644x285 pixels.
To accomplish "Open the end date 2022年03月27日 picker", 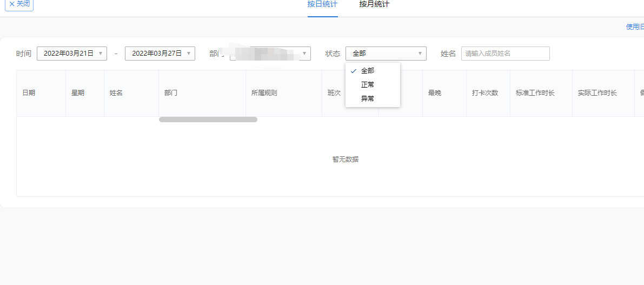I will (x=160, y=54).
